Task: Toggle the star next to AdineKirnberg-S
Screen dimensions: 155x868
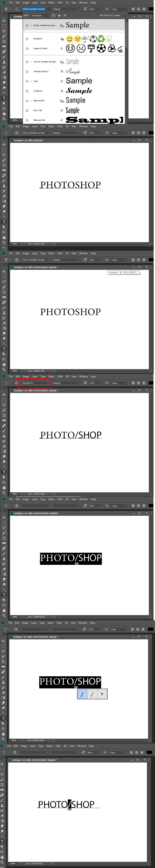Action: (x=27, y=72)
